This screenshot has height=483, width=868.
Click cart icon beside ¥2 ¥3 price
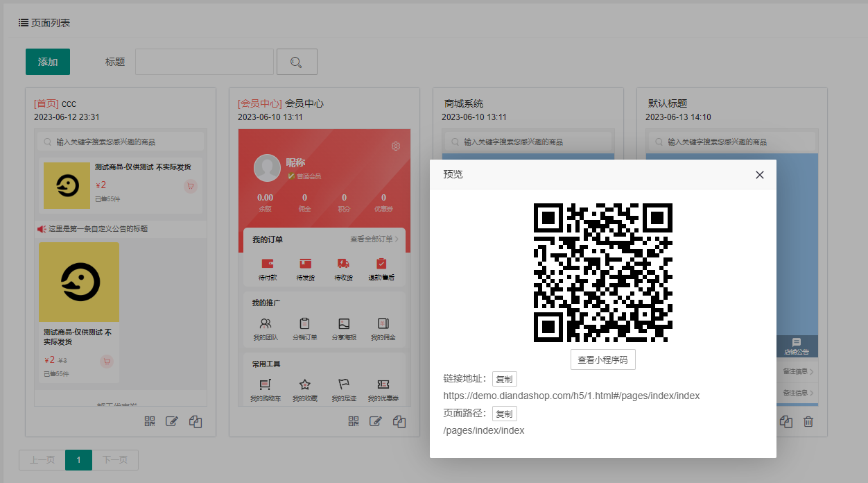pyautogui.click(x=107, y=361)
